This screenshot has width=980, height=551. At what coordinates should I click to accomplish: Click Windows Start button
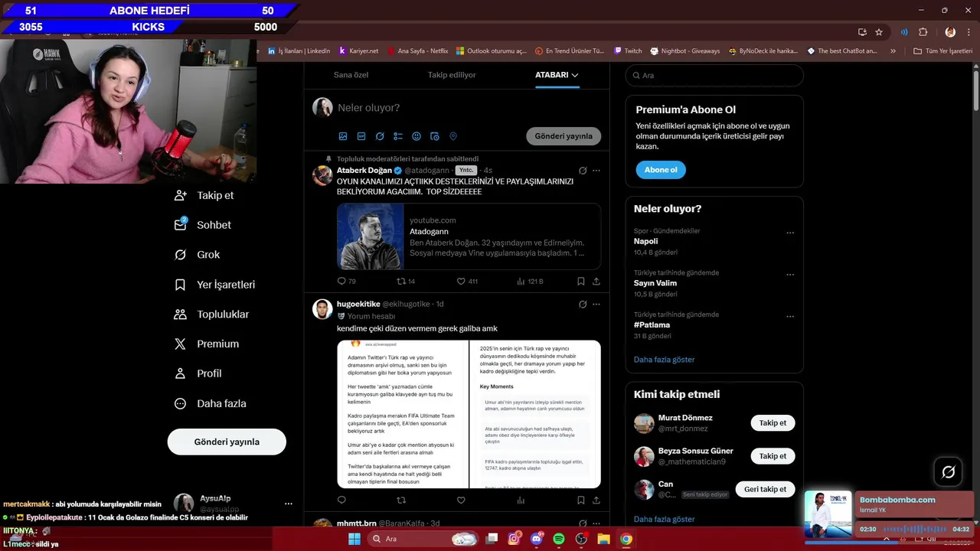pyautogui.click(x=354, y=539)
